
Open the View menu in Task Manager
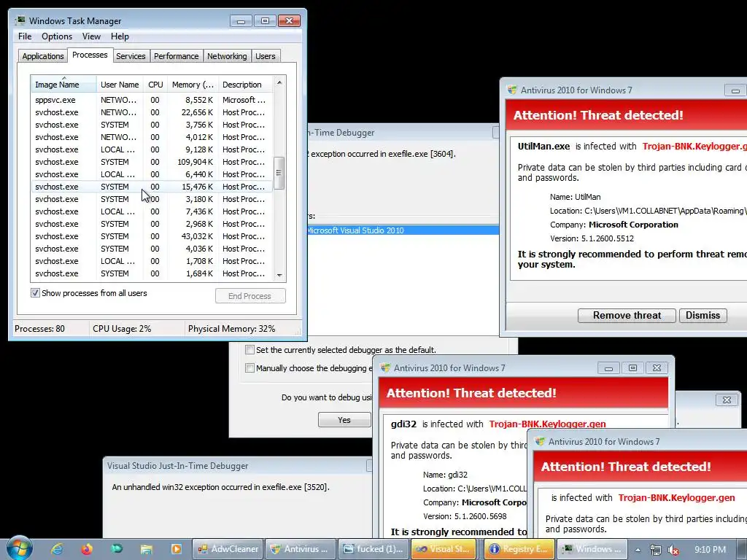pos(91,36)
